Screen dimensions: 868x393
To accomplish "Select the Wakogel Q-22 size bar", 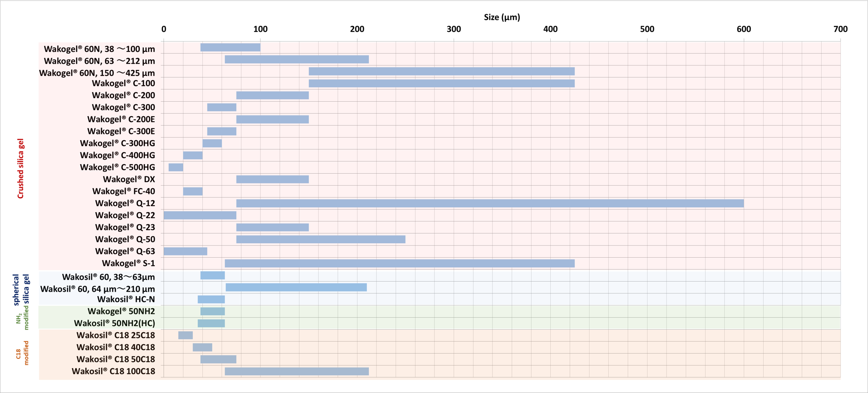I will 200,215.
